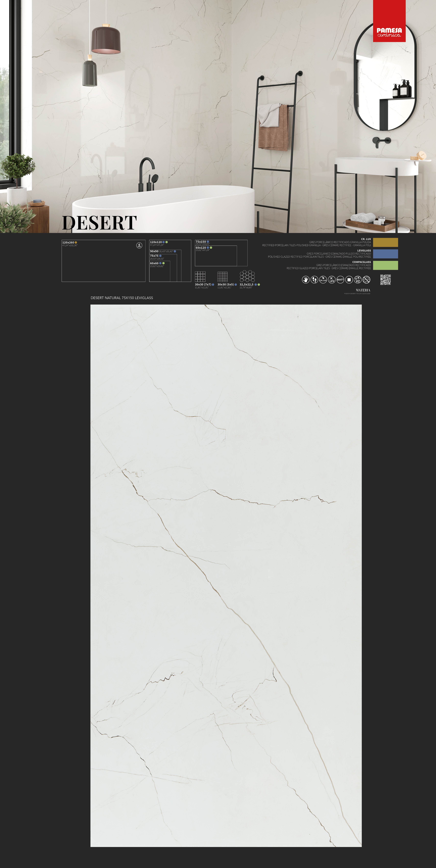Click the MATERIA text
This screenshot has height=868, width=436.
(363, 290)
